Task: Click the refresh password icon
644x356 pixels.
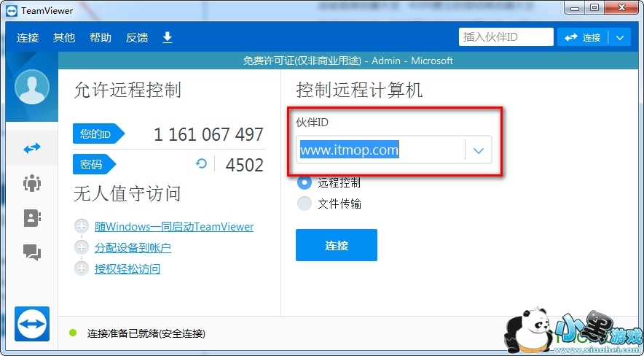Action: [201, 164]
